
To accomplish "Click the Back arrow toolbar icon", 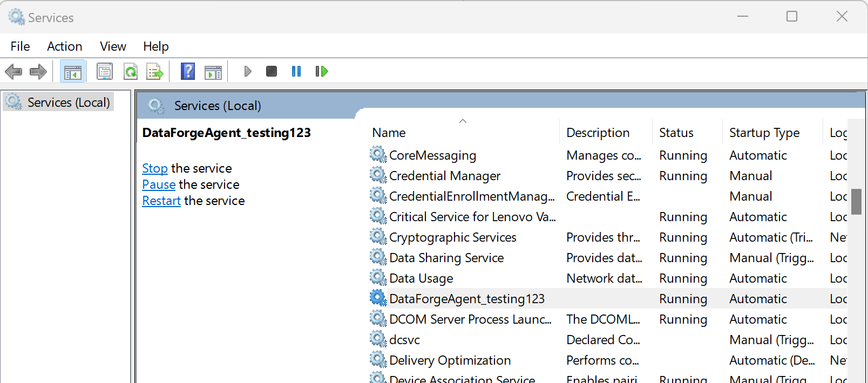I will click(x=13, y=71).
